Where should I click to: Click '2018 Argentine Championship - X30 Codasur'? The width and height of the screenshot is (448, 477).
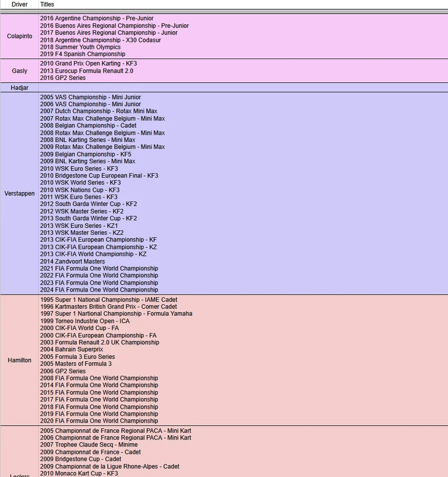point(100,40)
